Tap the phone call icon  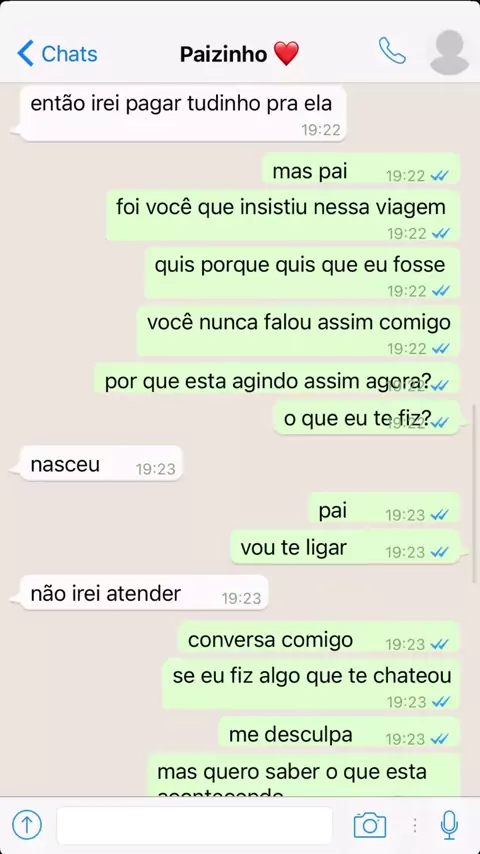click(x=392, y=51)
